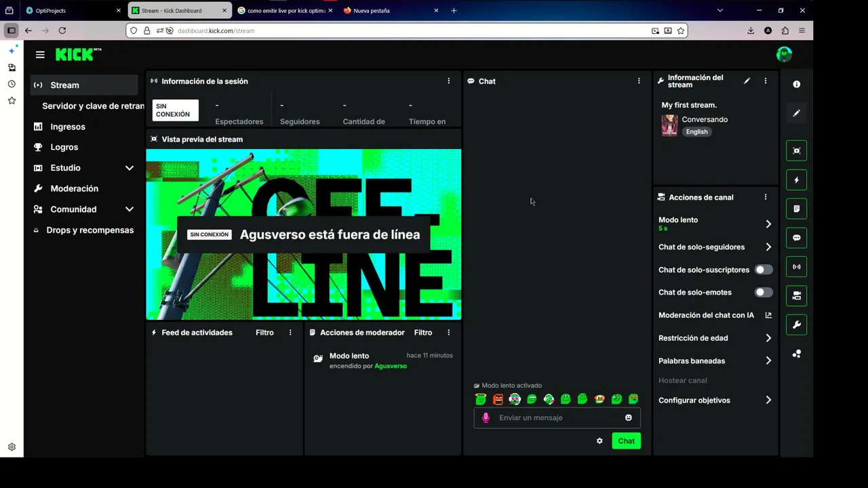Open the user avatar in the Kick header
868x488 pixels.
[x=784, y=54]
